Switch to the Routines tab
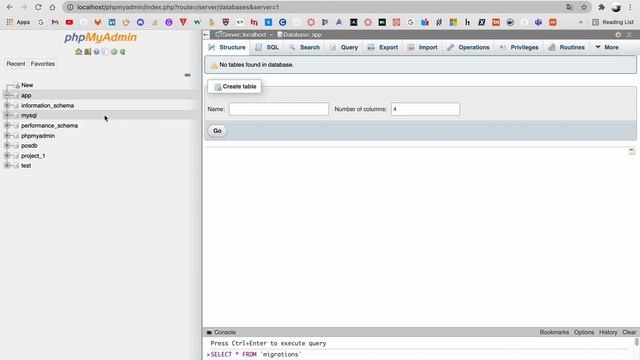Image resolution: width=640 pixels, height=360 pixels. pyautogui.click(x=567, y=47)
